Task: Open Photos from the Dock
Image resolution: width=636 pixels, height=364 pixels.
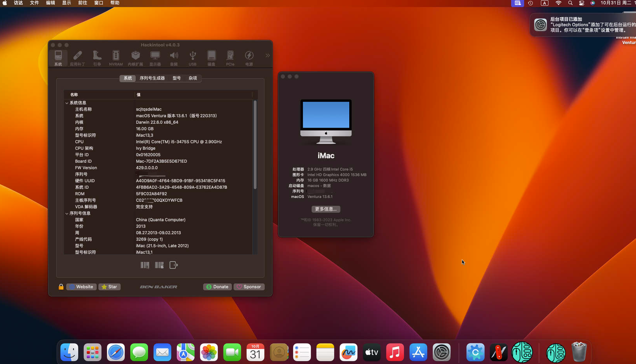Action: (x=209, y=353)
